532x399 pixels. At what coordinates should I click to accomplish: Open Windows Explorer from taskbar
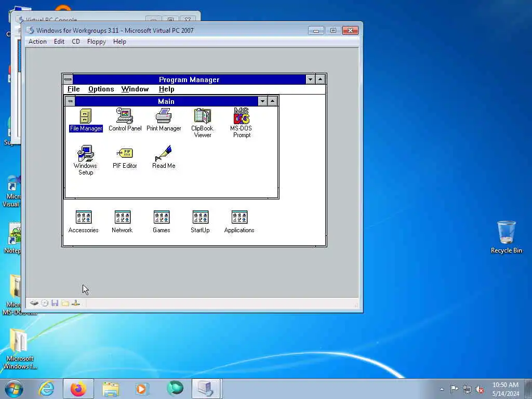click(111, 389)
